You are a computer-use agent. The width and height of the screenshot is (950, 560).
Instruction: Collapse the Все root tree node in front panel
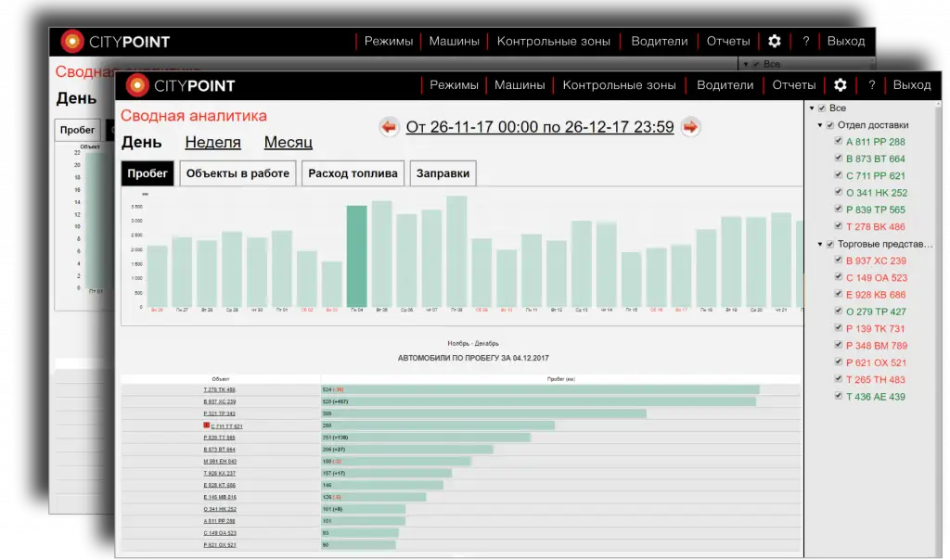(811, 108)
